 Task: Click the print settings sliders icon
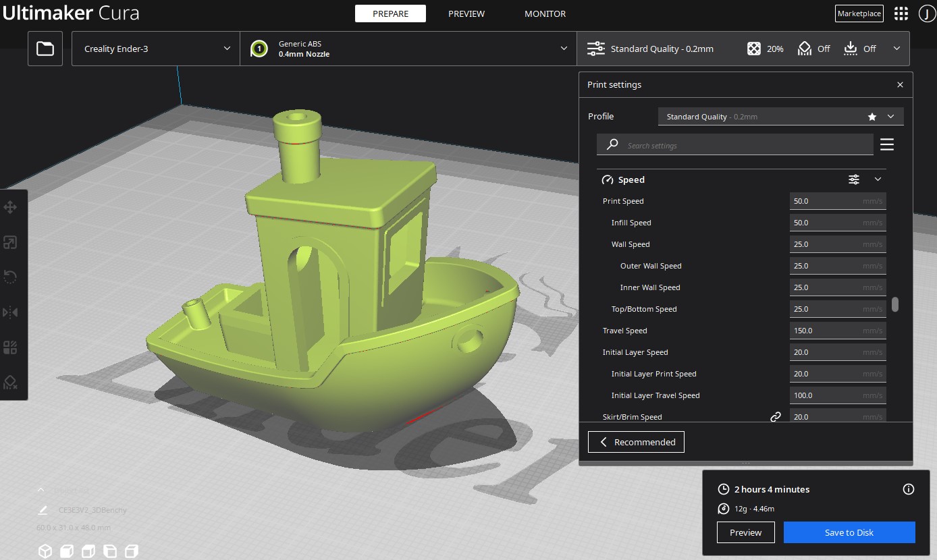pos(596,49)
